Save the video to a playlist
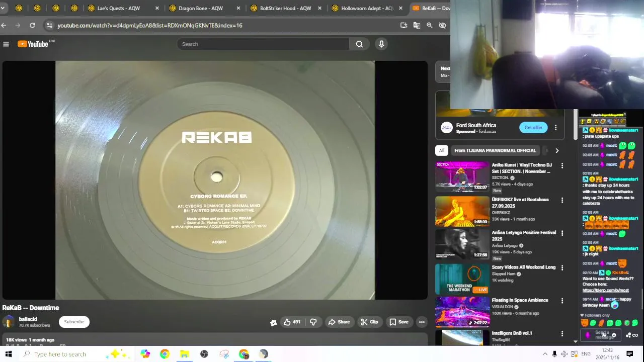Viewport: 644px width, 362px height. (398, 322)
